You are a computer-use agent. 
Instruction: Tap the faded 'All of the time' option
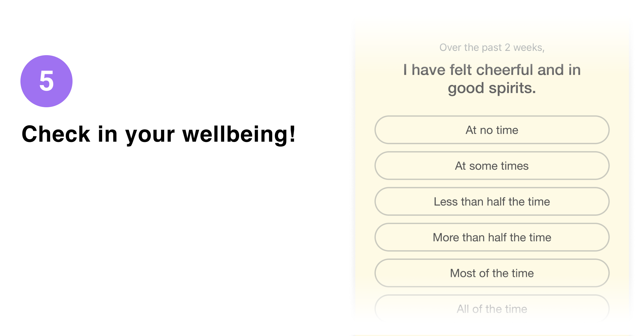tap(492, 309)
